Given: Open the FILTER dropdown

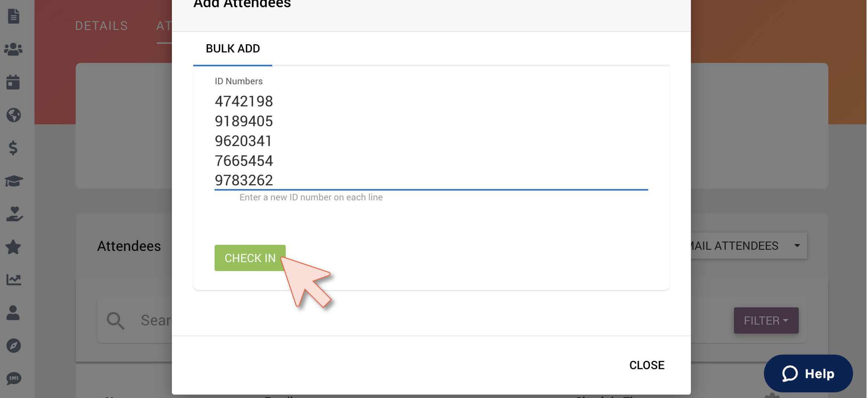Looking at the screenshot, I should [766, 320].
